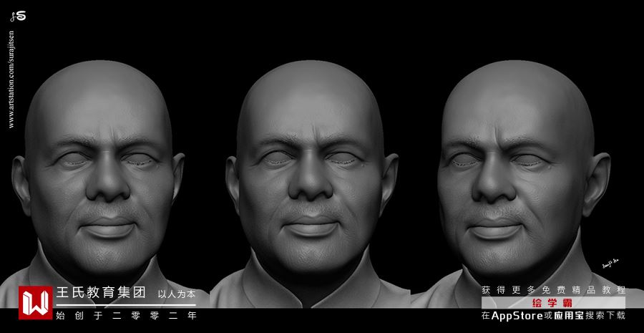Viewport: 644px width, 333px height.
Task: Select the middle head render
Action: tap(311, 183)
